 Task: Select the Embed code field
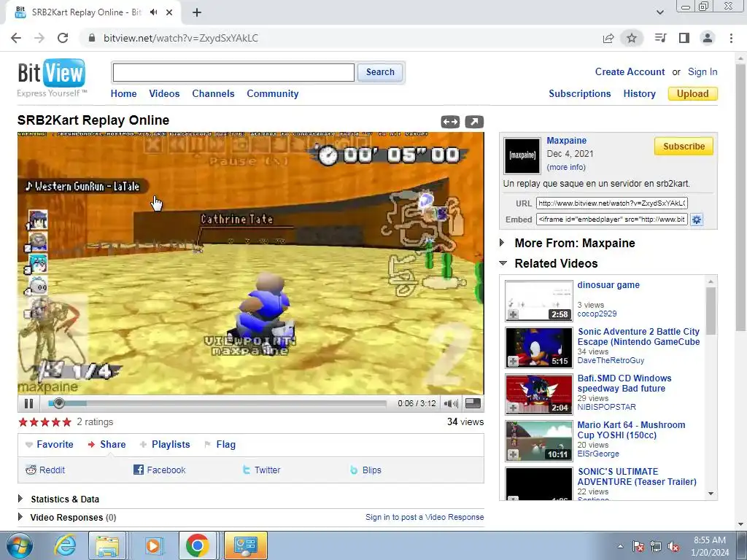(612, 219)
